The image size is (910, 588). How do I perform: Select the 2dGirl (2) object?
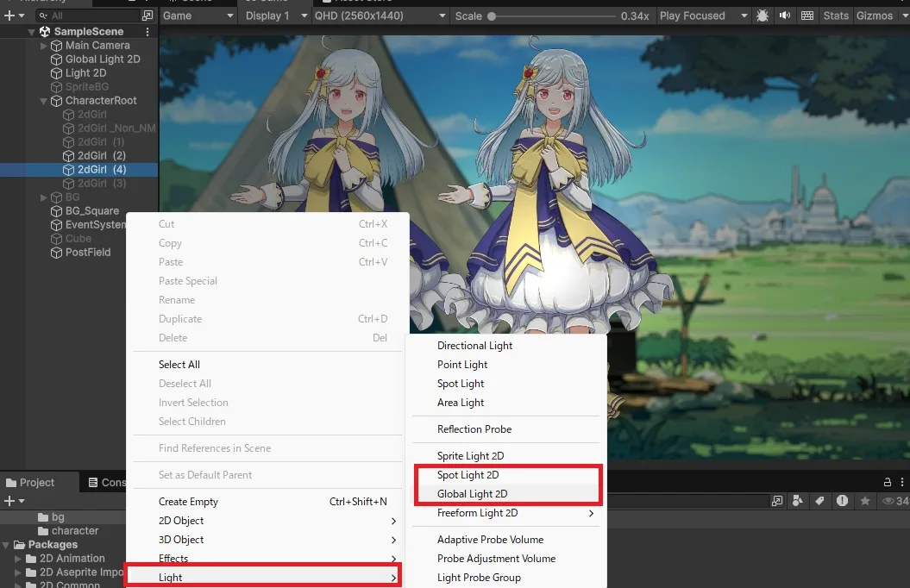coord(102,155)
